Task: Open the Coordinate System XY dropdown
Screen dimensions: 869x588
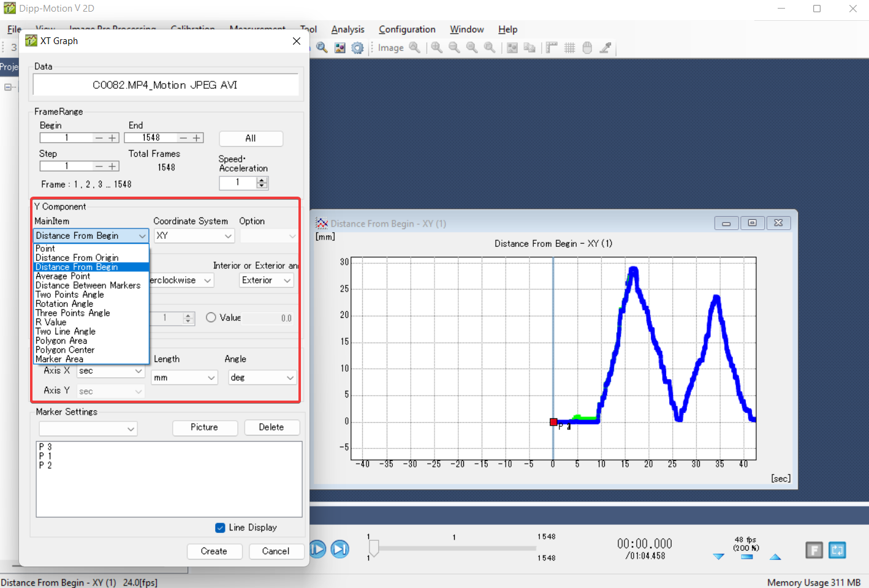Action: pyautogui.click(x=194, y=236)
